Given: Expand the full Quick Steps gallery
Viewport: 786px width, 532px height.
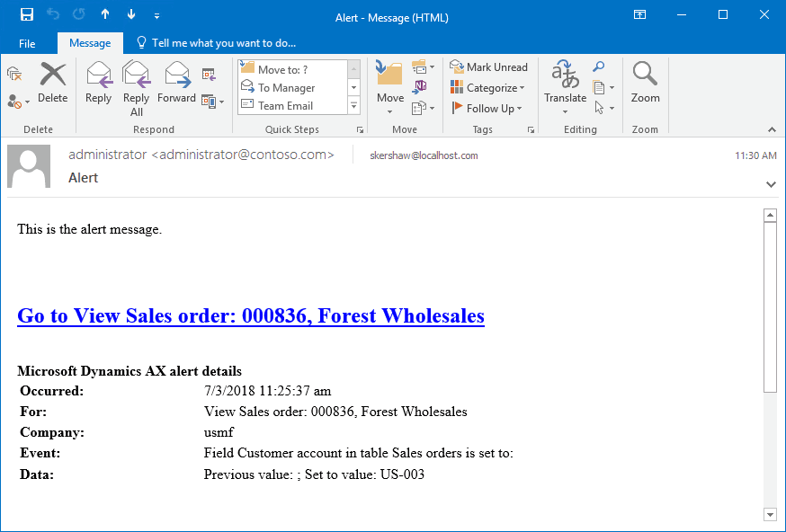Looking at the screenshot, I should 354,106.
